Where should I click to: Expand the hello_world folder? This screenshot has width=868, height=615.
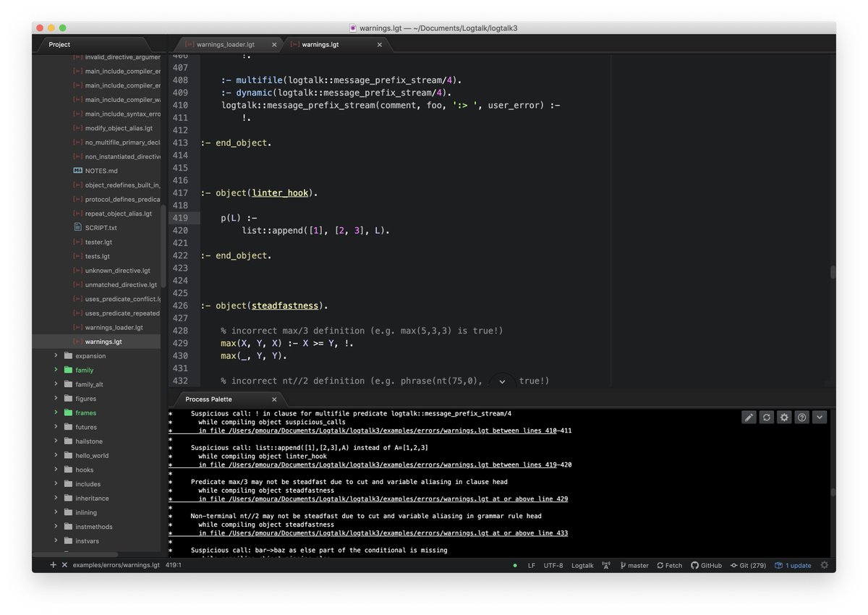click(56, 455)
